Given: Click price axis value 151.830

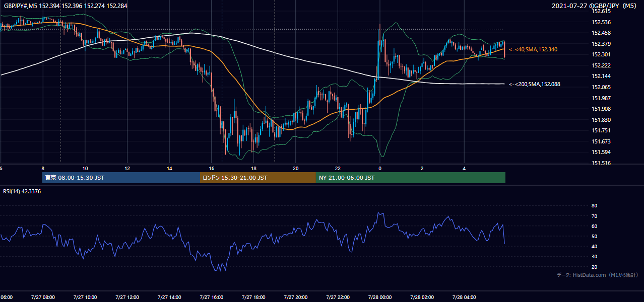Looking at the screenshot, I should click(x=601, y=120).
